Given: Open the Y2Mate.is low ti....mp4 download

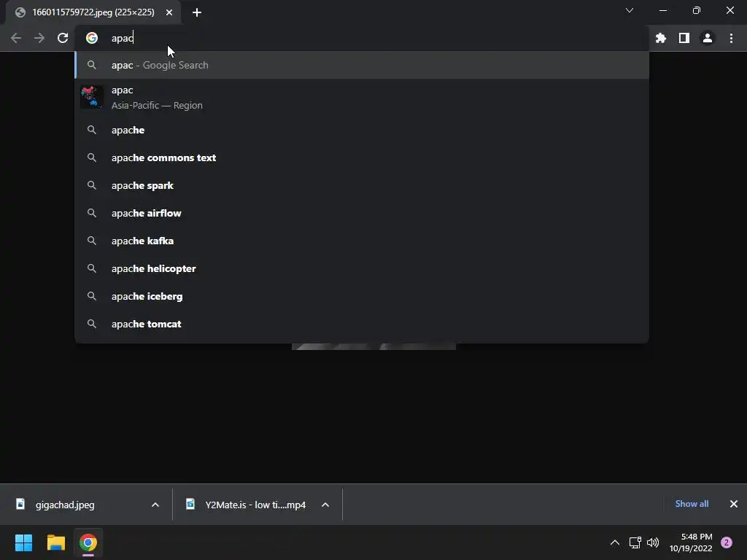Looking at the screenshot, I should (255, 505).
